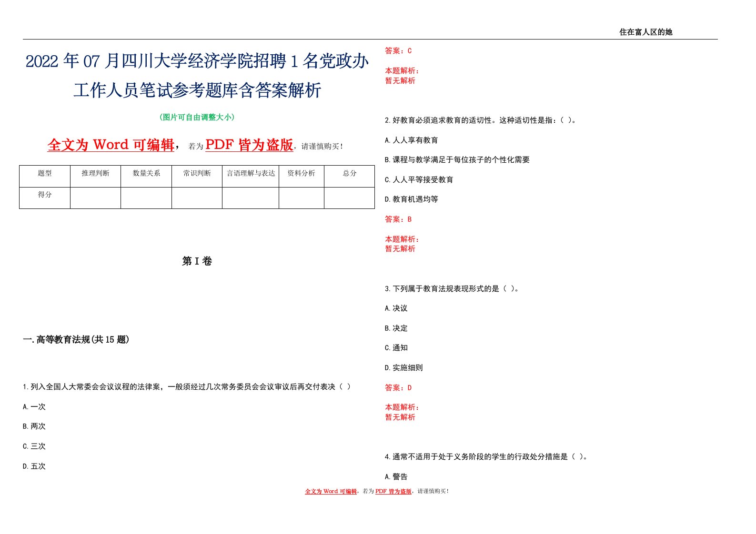Select option A.决议

pyautogui.click(x=396, y=308)
